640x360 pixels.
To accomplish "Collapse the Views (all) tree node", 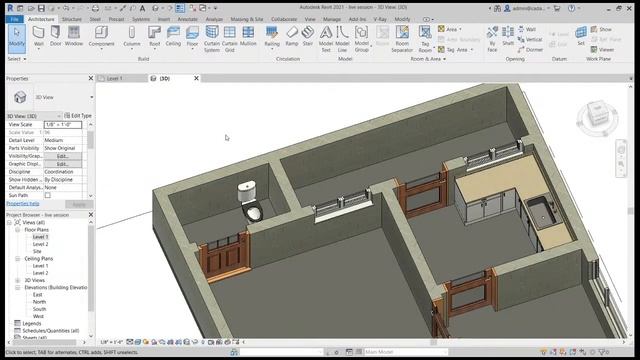I will click(x=9, y=222).
